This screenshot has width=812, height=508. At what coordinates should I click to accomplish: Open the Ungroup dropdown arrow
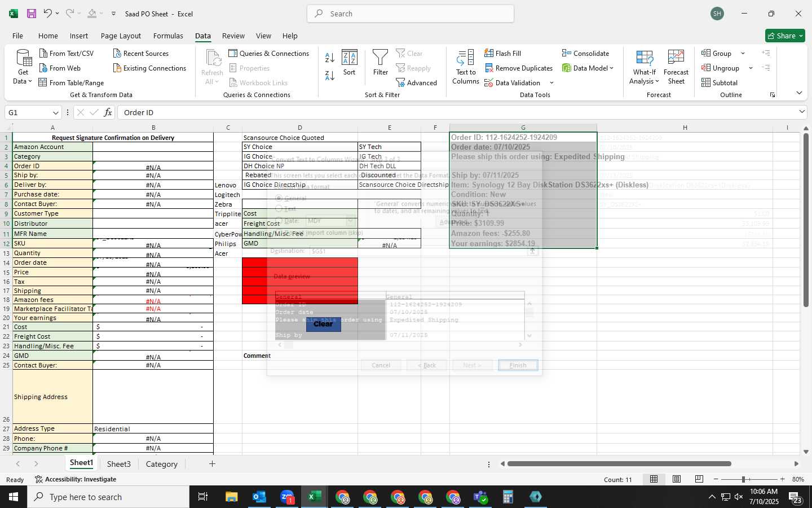pos(751,68)
